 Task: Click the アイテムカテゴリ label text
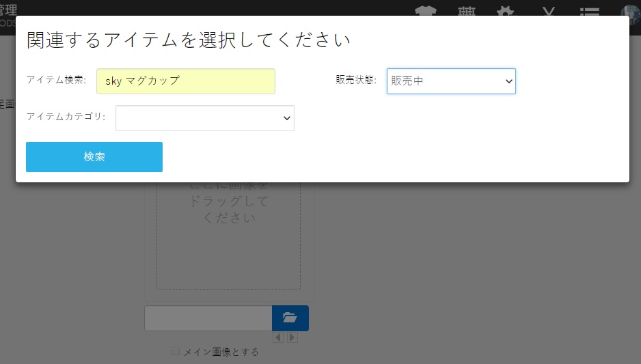click(66, 117)
